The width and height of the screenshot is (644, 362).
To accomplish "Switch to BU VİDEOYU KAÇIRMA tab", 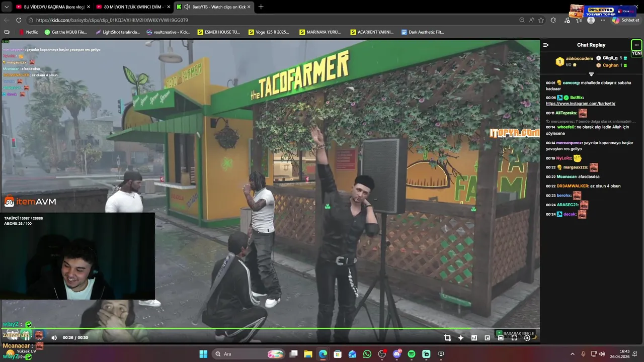I will coord(53,7).
